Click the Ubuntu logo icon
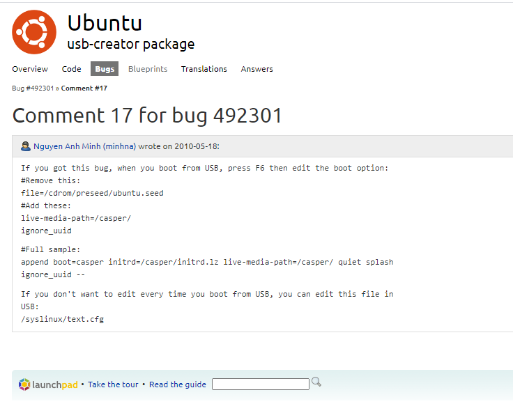 (34, 32)
